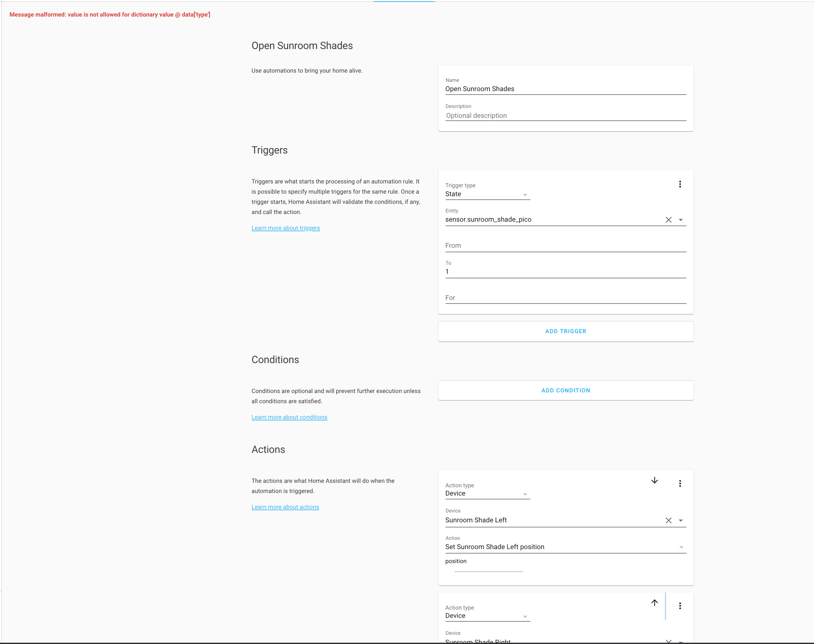The width and height of the screenshot is (814, 644).
Task: Clear the Sunroom Shade Left device
Action: coord(668,520)
